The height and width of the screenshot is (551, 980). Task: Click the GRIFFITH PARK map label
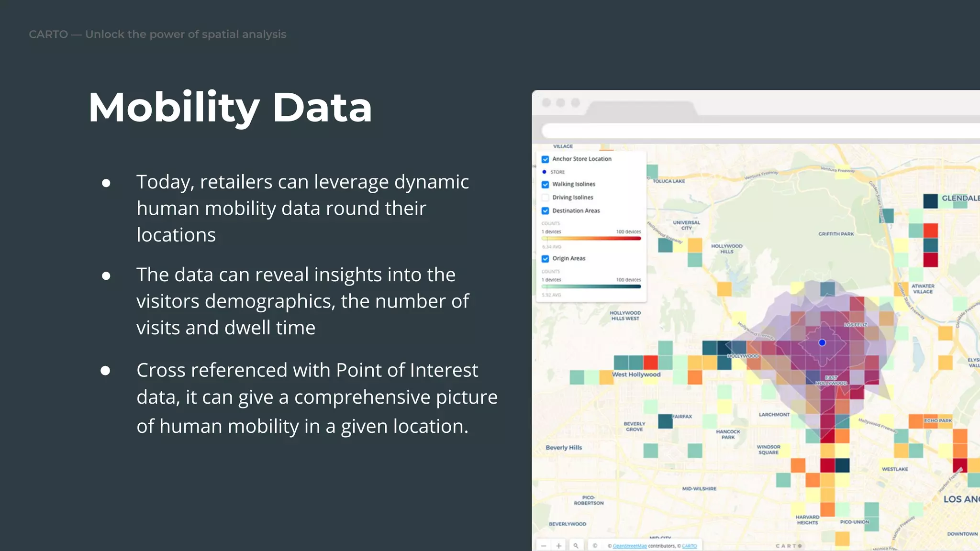point(836,234)
